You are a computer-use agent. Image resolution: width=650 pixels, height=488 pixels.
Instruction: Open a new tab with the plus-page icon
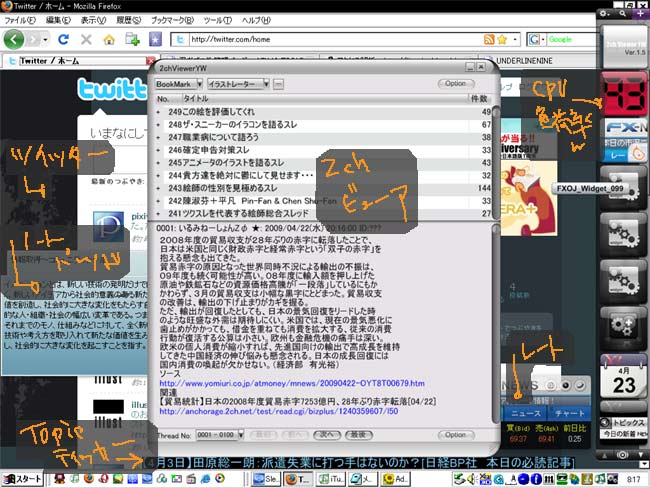tap(132, 39)
